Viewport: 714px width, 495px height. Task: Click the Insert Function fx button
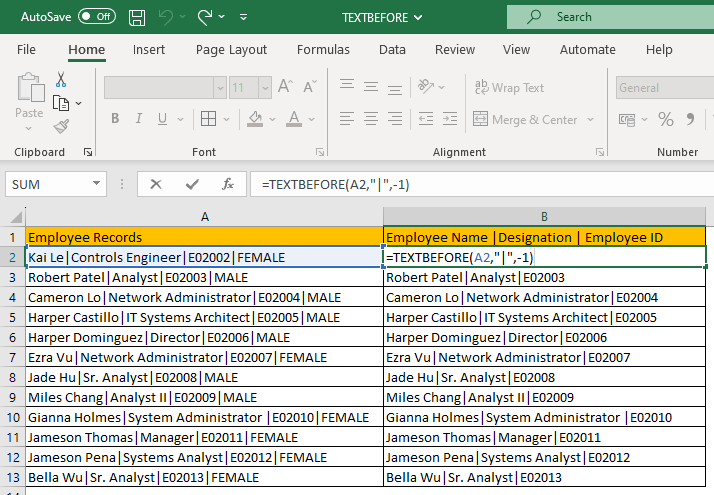(x=228, y=184)
